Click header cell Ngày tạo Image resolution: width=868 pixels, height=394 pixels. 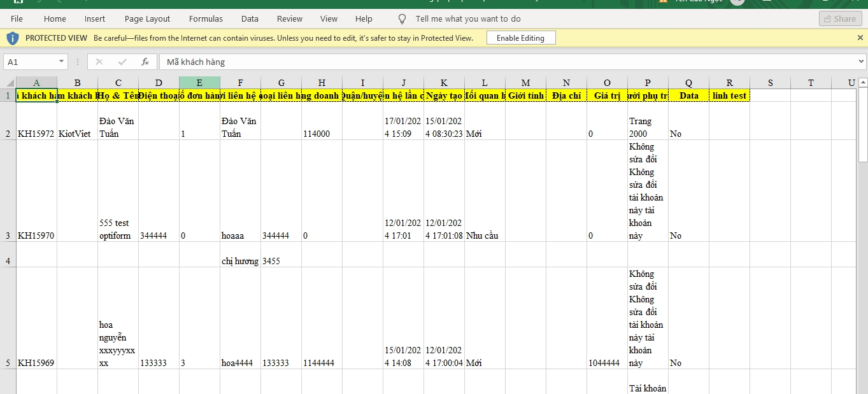point(444,95)
